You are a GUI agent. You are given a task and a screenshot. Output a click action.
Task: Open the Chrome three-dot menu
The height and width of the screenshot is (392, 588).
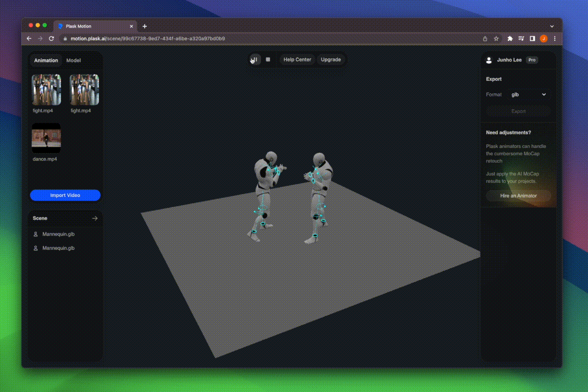(x=555, y=39)
